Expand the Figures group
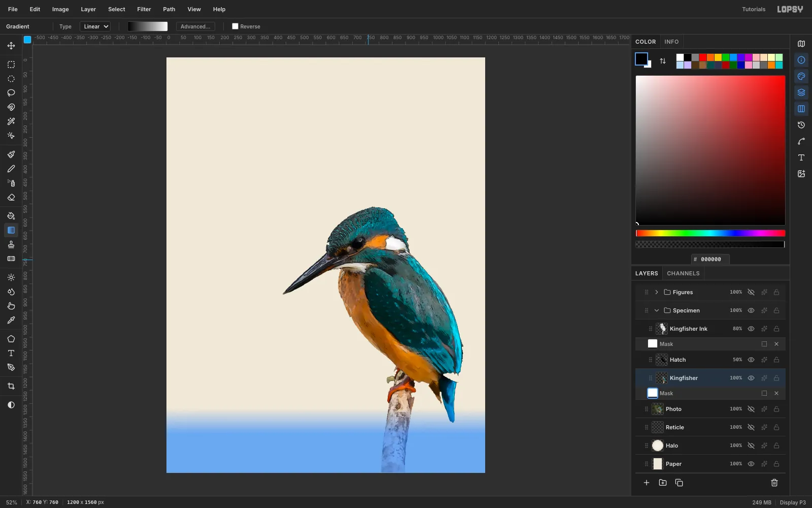 click(657, 292)
